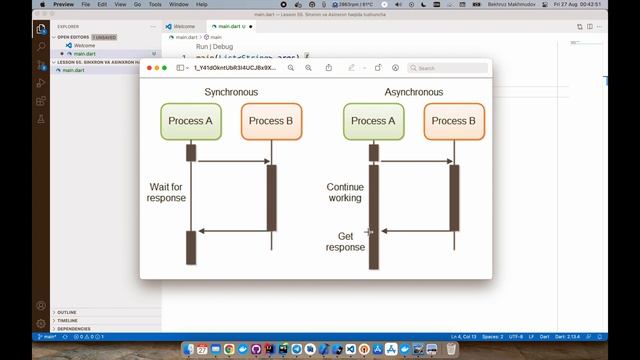
Task: Open editor More Actions ellipsis
Action: coord(600,27)
